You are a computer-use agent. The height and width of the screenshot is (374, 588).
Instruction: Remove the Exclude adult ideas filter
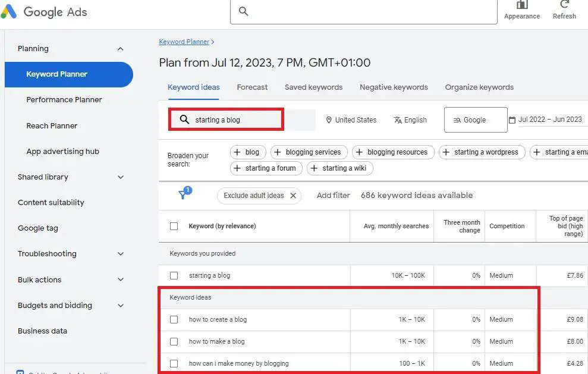(293, 196)
